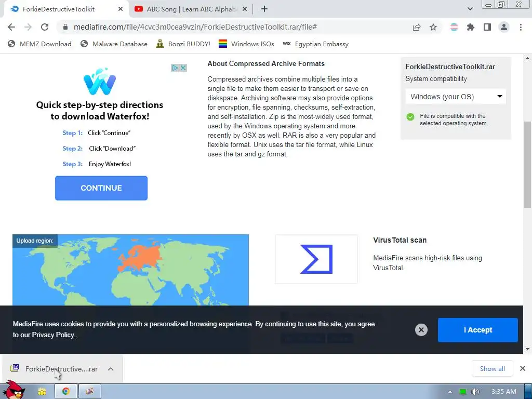Image resolution: width=532 pixels, height=399 pixels.
Task: Click the scrollbar up arrow
Action: [528, 58]
